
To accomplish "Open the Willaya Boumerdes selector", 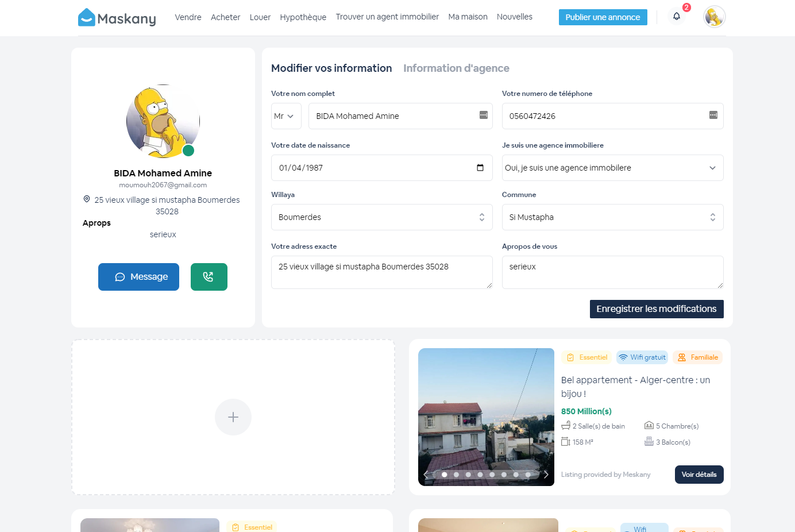I will click(382, 217).
